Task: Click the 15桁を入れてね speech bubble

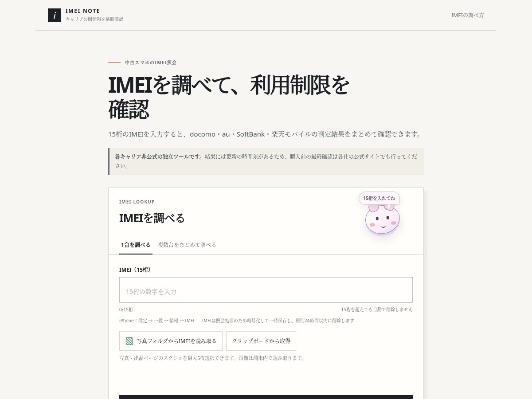Action: tap(379, 198)
